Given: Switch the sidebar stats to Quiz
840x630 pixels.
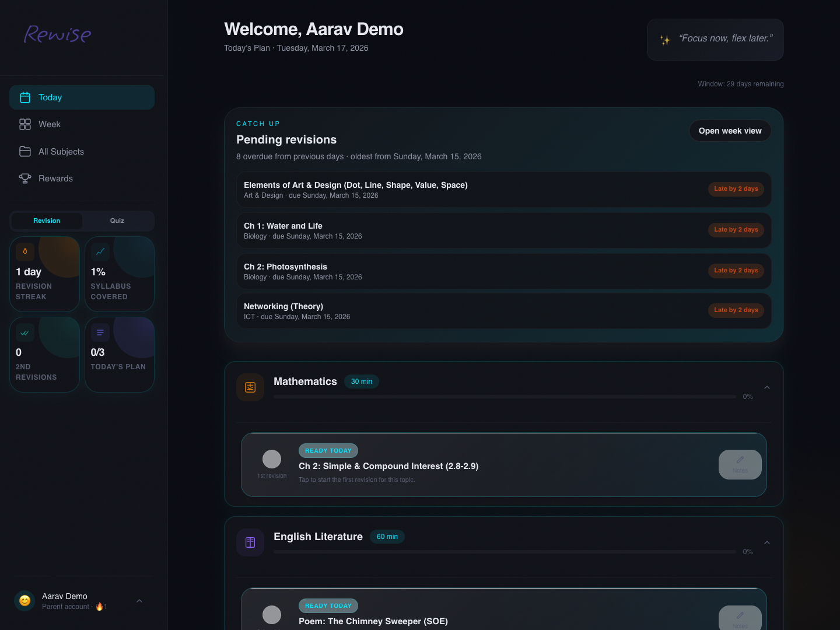Looking at the screenshot, I should pos(117,220).
